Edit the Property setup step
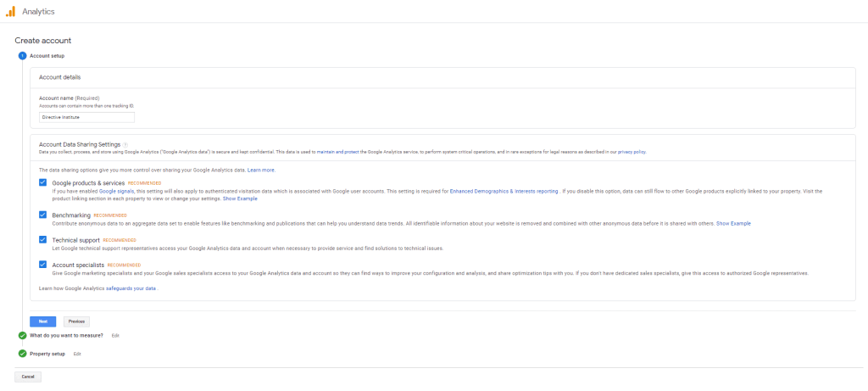The height and width of the screenshot is (391, 868). (x=77, y=354)
